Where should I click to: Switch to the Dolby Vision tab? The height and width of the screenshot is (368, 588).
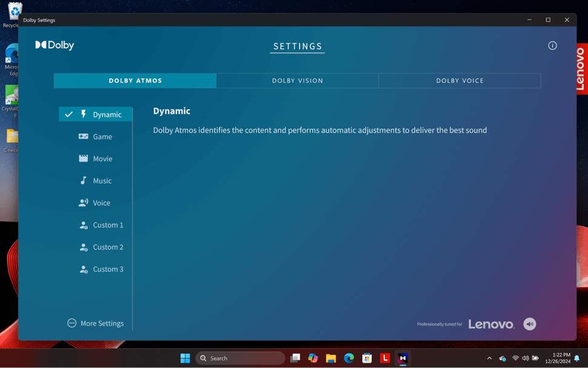tap(298, 81)
